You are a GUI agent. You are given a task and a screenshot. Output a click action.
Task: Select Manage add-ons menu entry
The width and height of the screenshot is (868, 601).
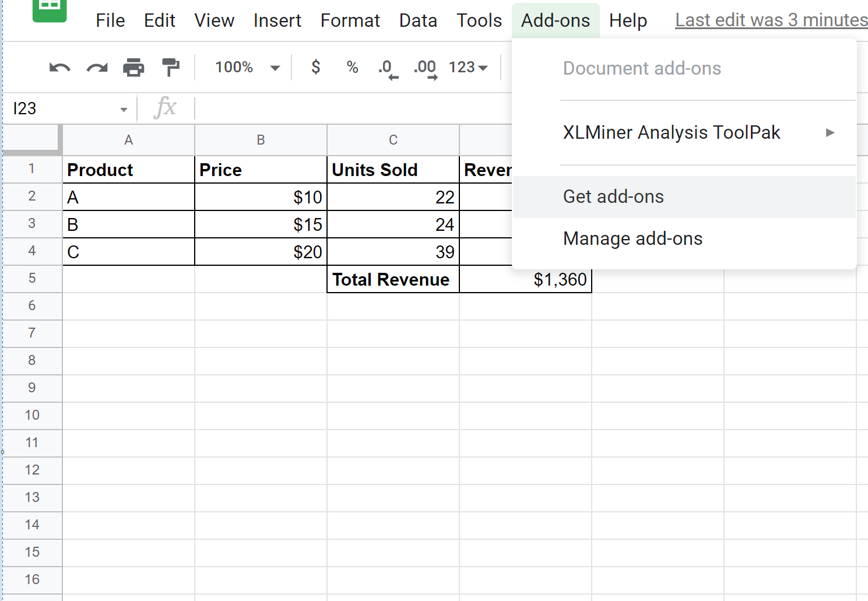[632, 239]
